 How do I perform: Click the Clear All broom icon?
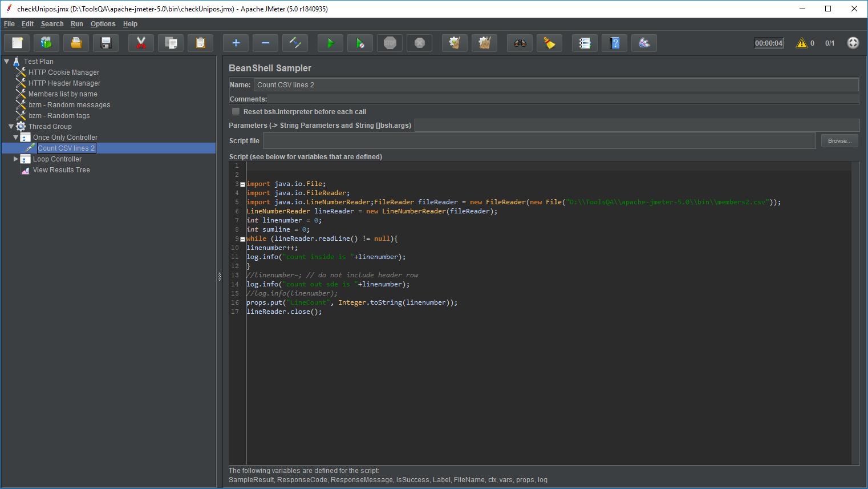[x=484, y=43]
